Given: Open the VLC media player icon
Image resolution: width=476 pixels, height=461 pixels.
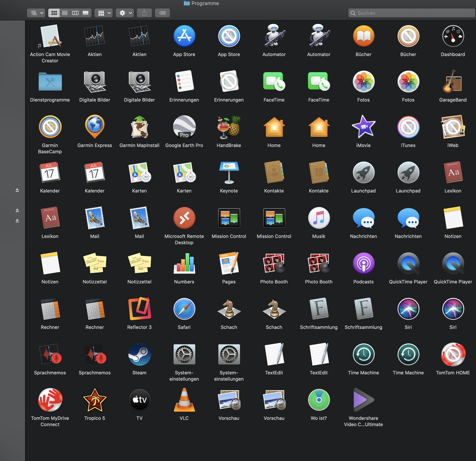Looking at the screenshot, I should 184,400.
